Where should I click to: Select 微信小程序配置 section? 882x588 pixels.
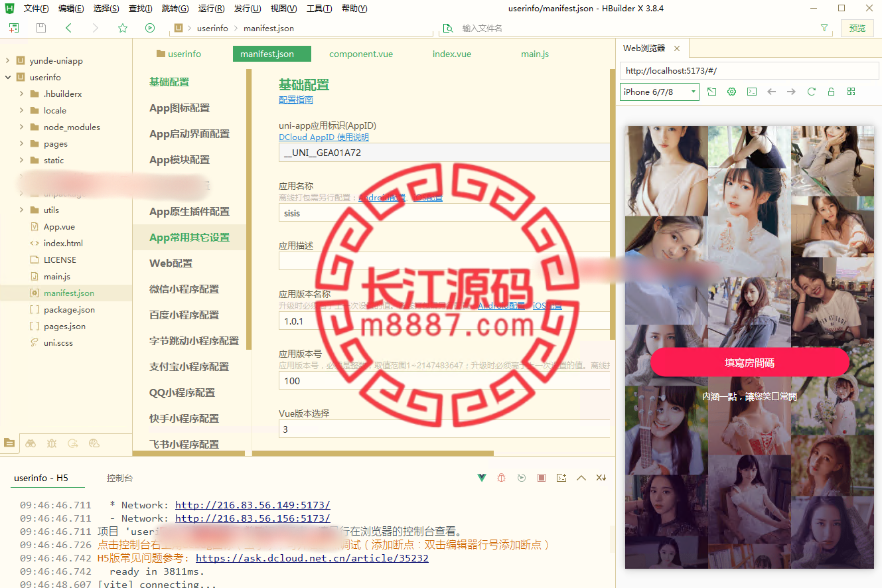(184, 289)
